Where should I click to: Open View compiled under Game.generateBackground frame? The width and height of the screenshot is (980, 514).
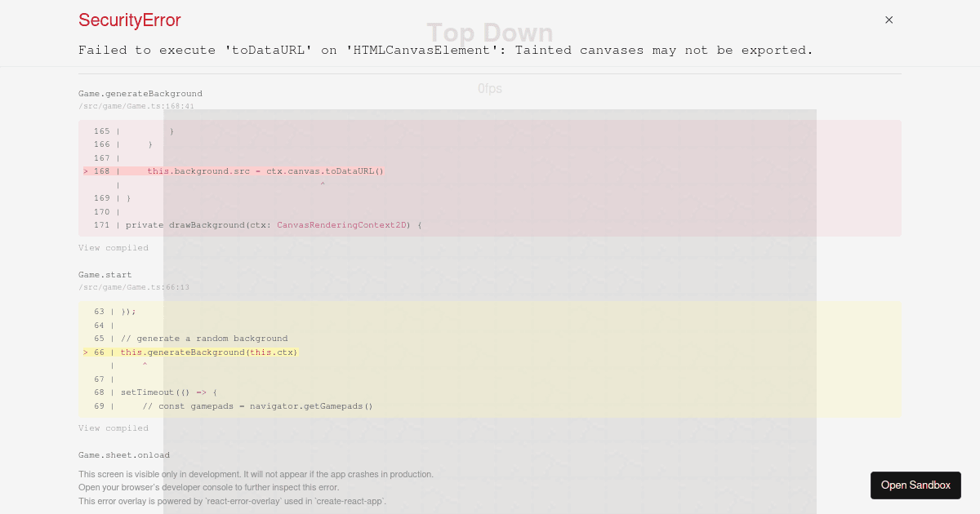click(x=114, y=247)
